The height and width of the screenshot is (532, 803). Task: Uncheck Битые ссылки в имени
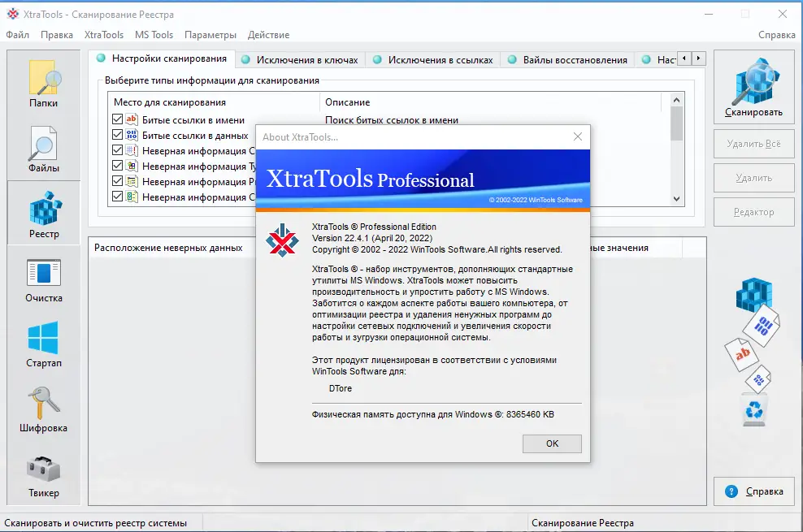[115, 120]
